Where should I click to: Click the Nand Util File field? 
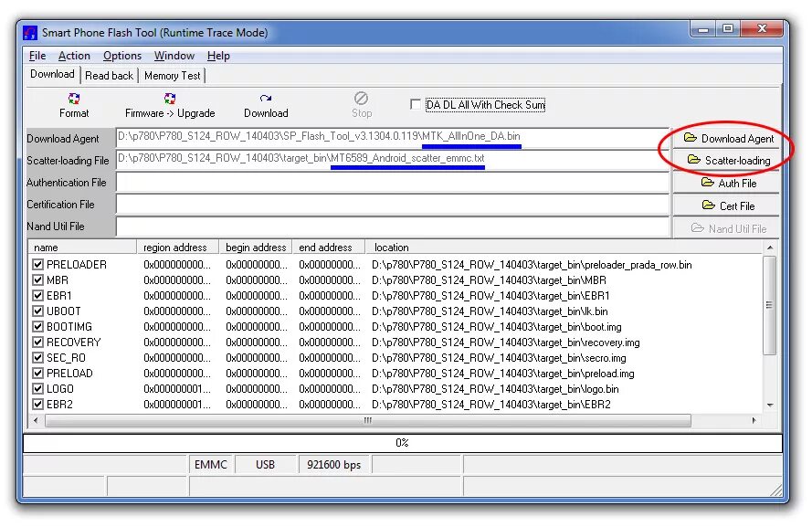click(x=393, y=227)
